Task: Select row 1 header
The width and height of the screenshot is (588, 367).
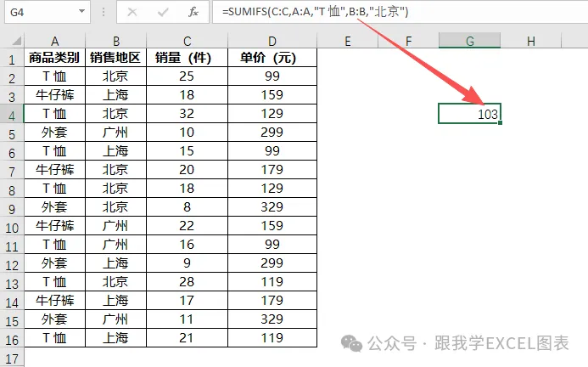Action: (x=12, y=59)
